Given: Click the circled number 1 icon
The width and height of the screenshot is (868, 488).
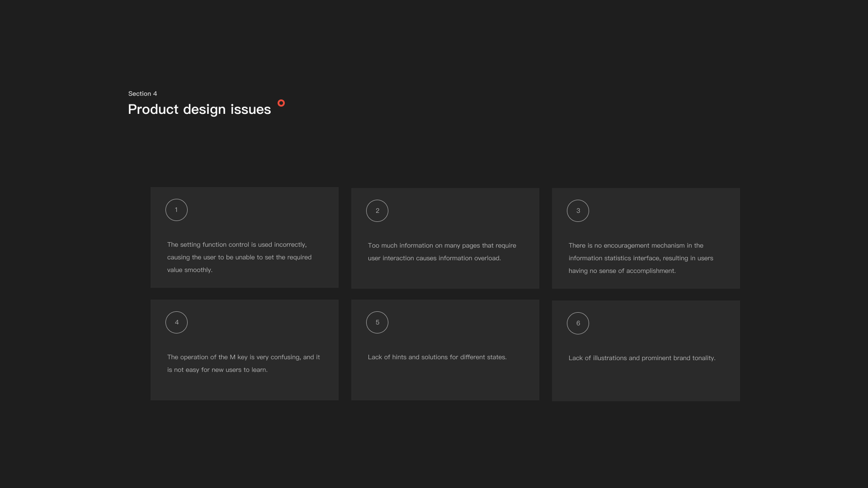Looking at the screenshot, I should [x=176, y=210].
